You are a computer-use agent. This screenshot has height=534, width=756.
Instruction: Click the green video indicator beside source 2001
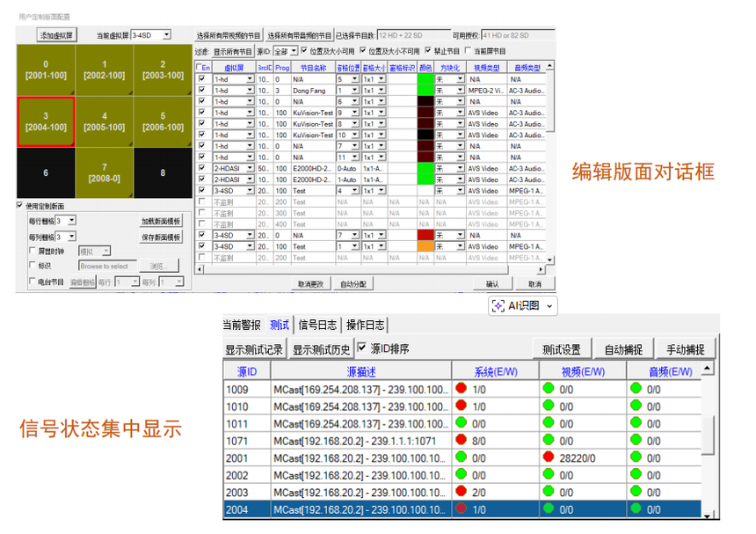(549, 457)
